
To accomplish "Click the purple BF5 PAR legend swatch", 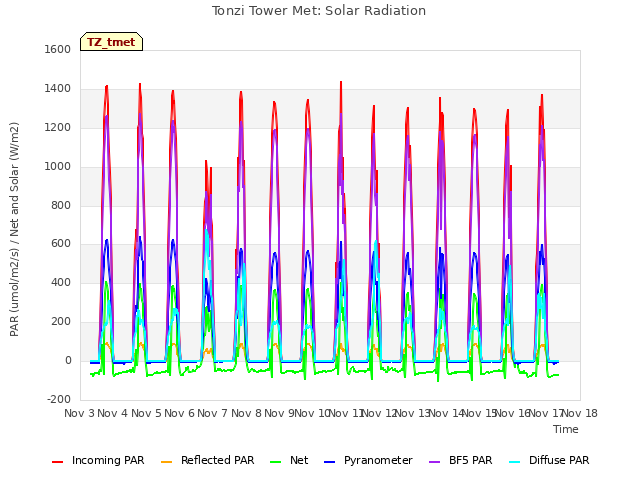I will pos(435,462).
